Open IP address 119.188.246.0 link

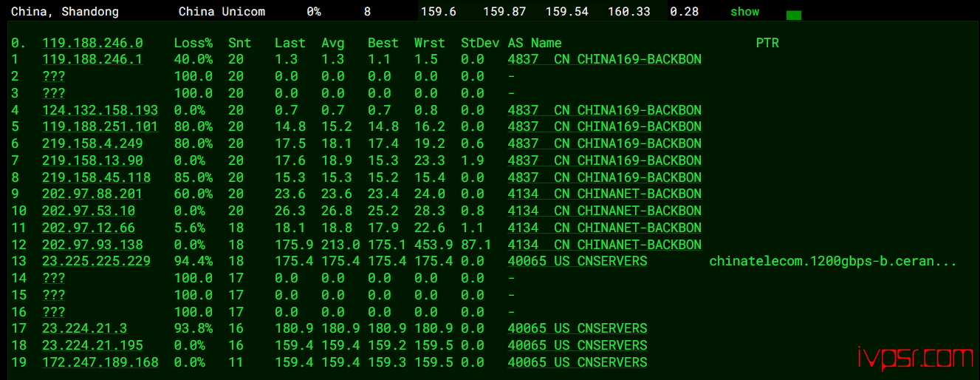pos(92,43)
